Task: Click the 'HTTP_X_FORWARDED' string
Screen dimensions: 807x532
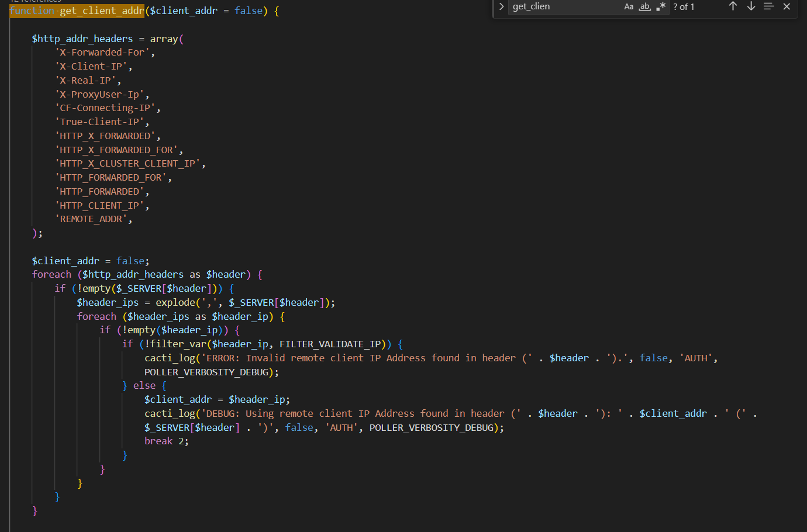Action: click(x=105, y=136)
